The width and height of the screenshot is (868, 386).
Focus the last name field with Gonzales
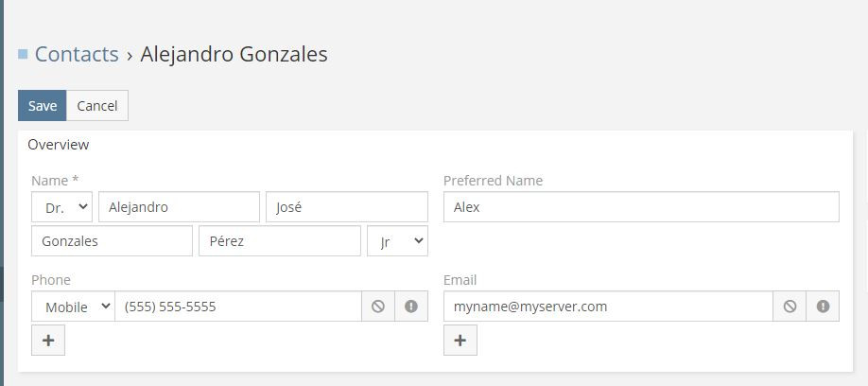[112, 241]
